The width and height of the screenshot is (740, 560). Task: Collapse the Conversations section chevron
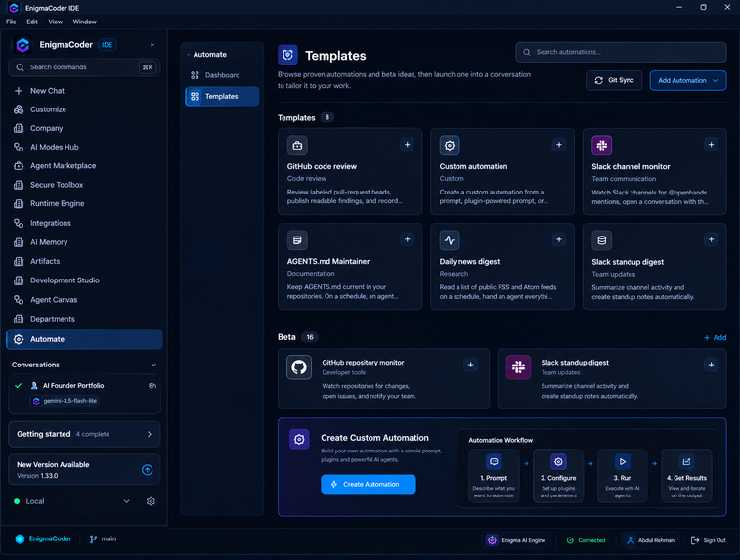point(153,365)
